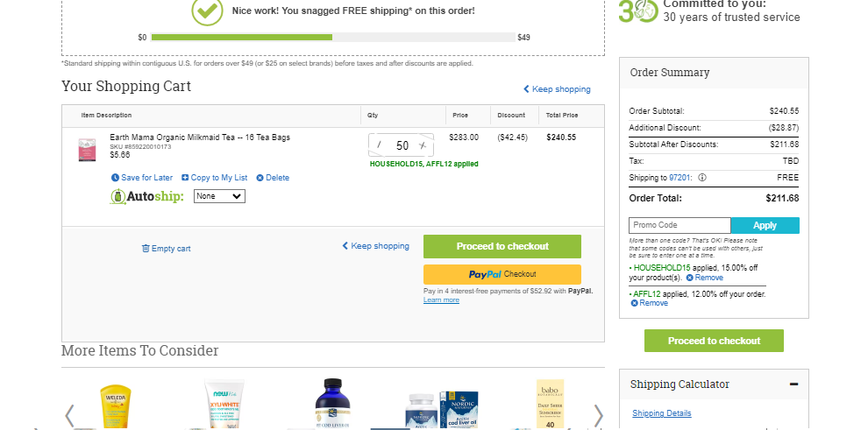868x430 pixels.
Task: Remove the AFFL12 promo code
Action: click(650, 303)
